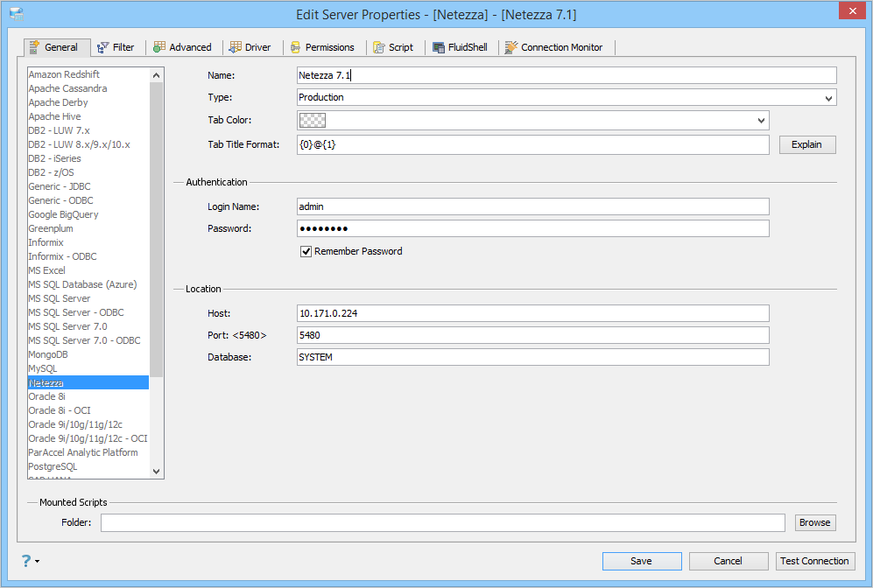Click the Test Connection button
Image resolution: width=873 pixels, height=588 pixels.
[x=814, y=561]
